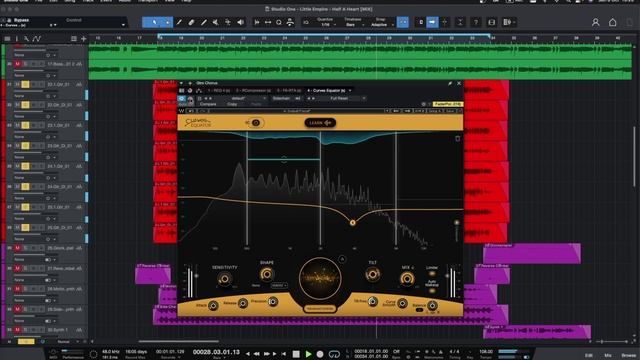
Task: Click the MIX knob
Action: (x=407, y=278)
